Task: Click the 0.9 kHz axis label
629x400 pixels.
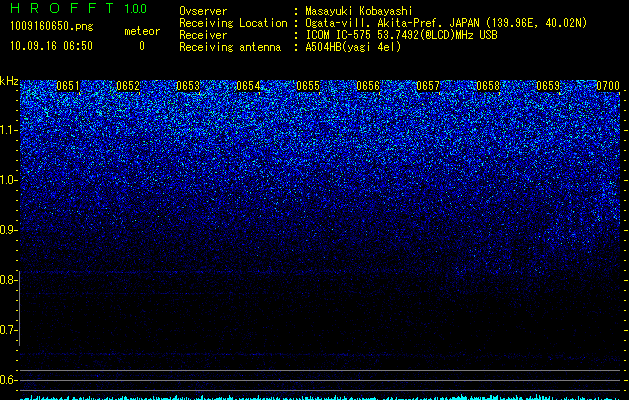Action: click(8, 230)
